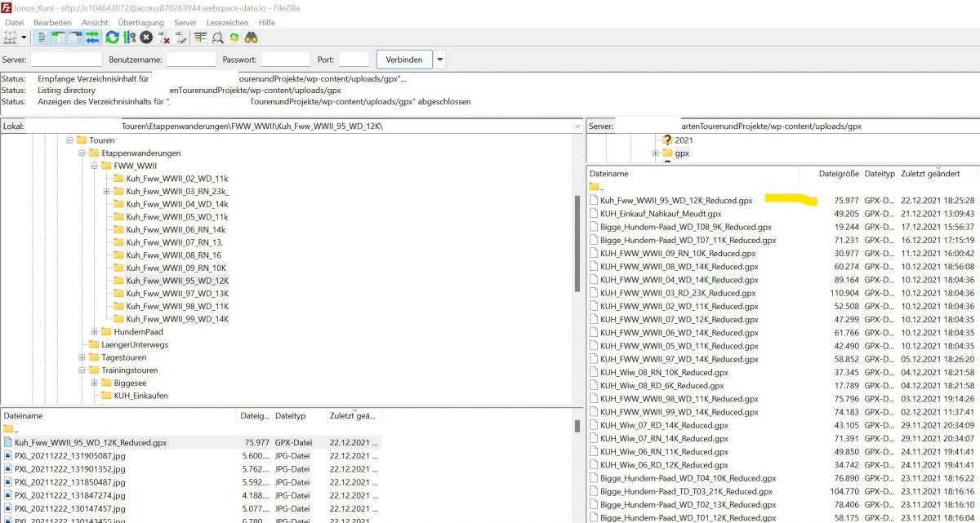Screen dimensions: 980x523
Task: Sort remote files by Dateigröße column header
Action: click(839, 174)
